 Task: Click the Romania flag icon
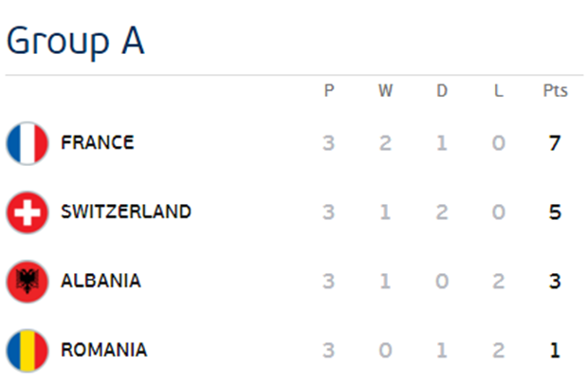[27, 350]
